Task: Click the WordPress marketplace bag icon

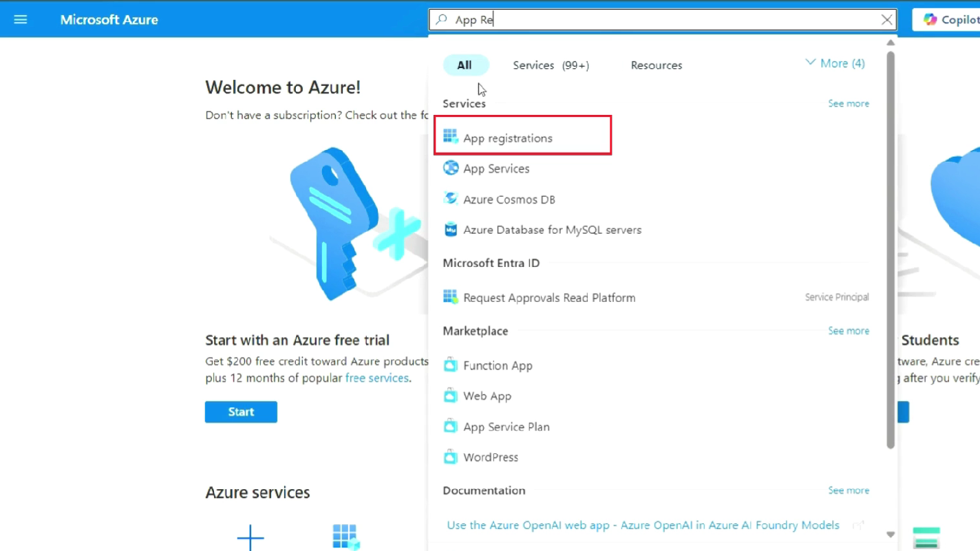Action: pyautogui.click(x=451, y=457)
